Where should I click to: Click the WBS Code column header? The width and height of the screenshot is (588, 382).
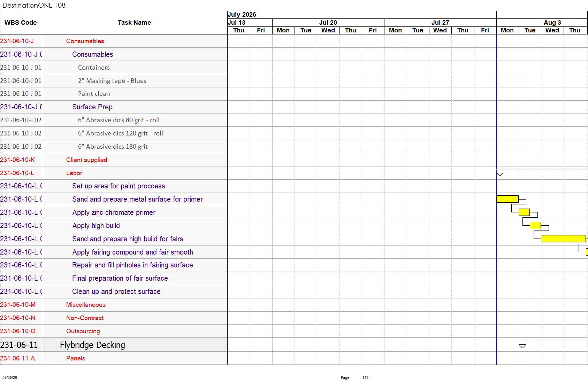pos(21,23)
